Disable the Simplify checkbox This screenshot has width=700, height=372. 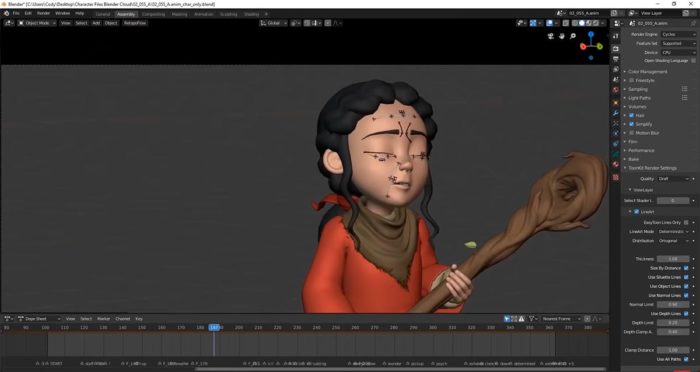point(632,124)
